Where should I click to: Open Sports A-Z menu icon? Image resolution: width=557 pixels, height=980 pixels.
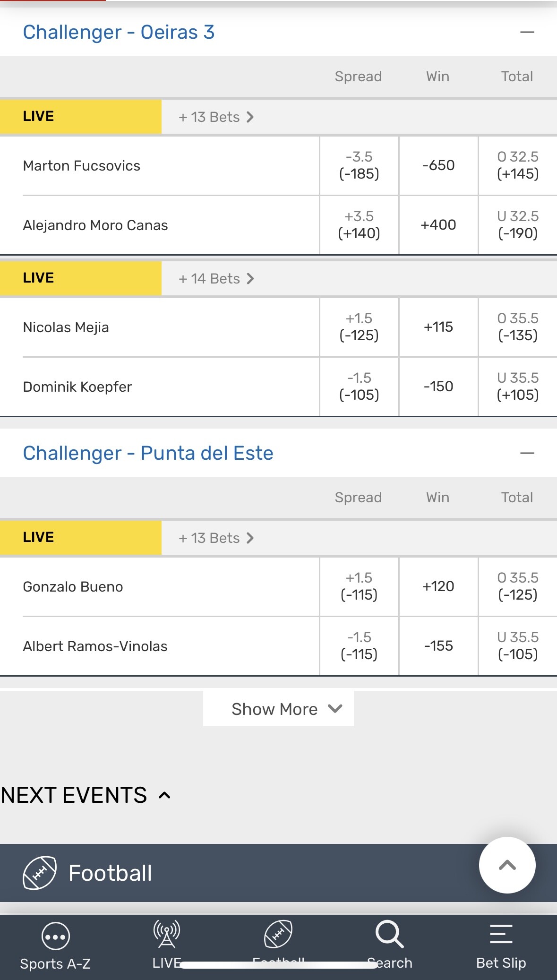pyautogui.click(x=55, y=936)
